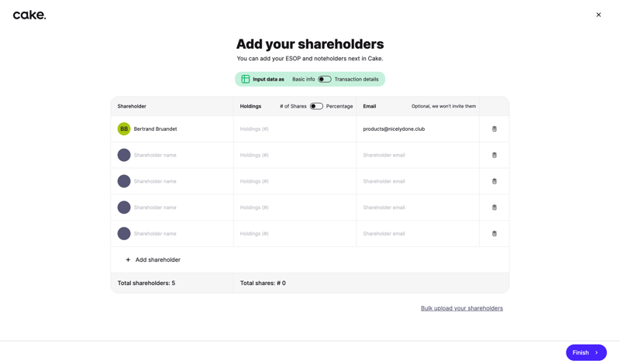Click Holdings field for Bertrand Bruandet

(x=294, y=129)
